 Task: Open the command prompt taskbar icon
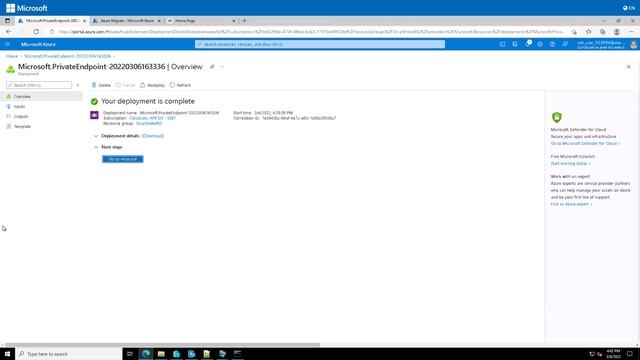238,354
